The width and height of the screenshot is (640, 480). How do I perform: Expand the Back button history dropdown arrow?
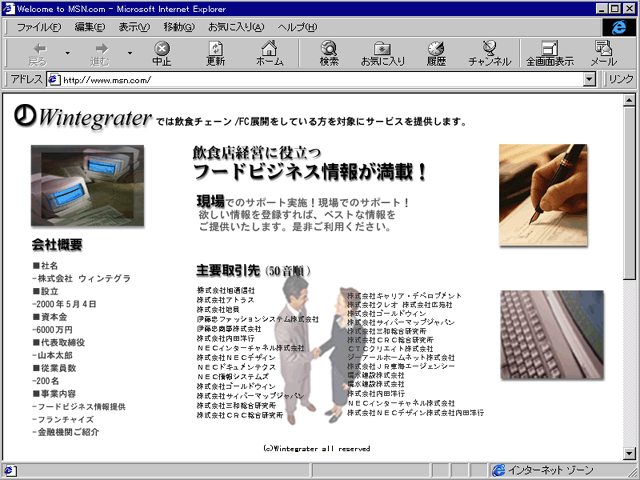(67, 53)
